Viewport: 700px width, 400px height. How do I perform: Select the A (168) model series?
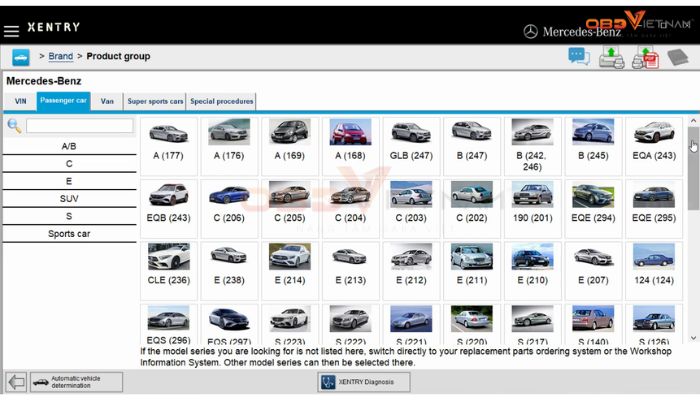coord(350,146)
